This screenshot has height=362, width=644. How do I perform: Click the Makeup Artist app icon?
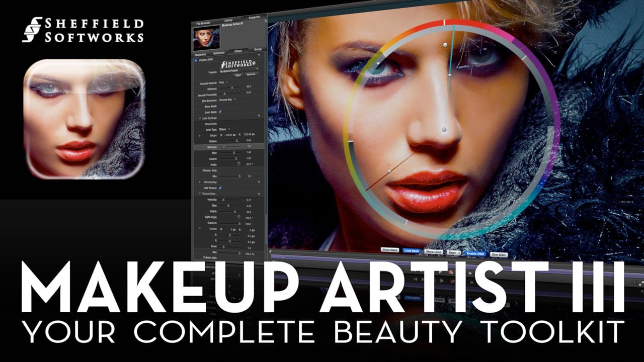[x=85, y=119]
